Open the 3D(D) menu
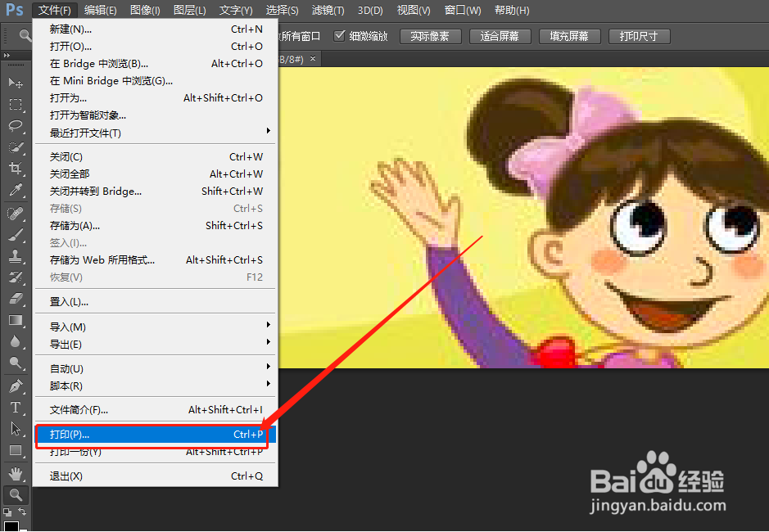The width and height of the screenshot is (769, 532). (x=370, y=10)
